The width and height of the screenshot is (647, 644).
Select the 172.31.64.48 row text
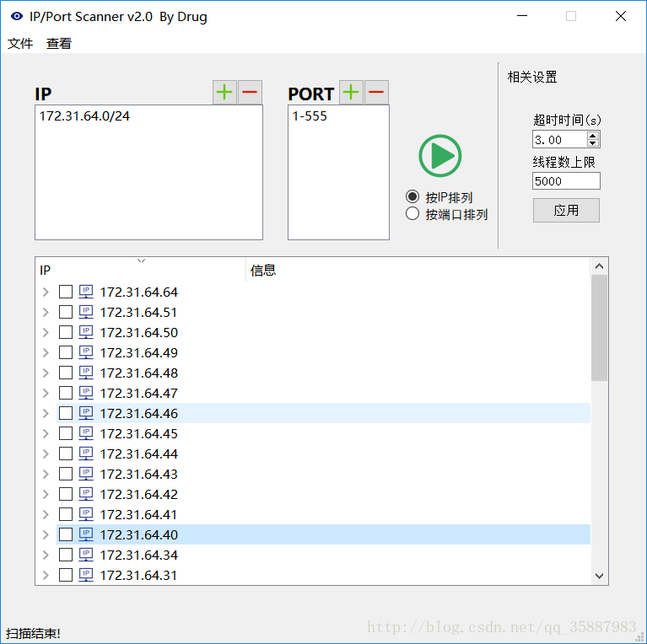tap(138, 373)
